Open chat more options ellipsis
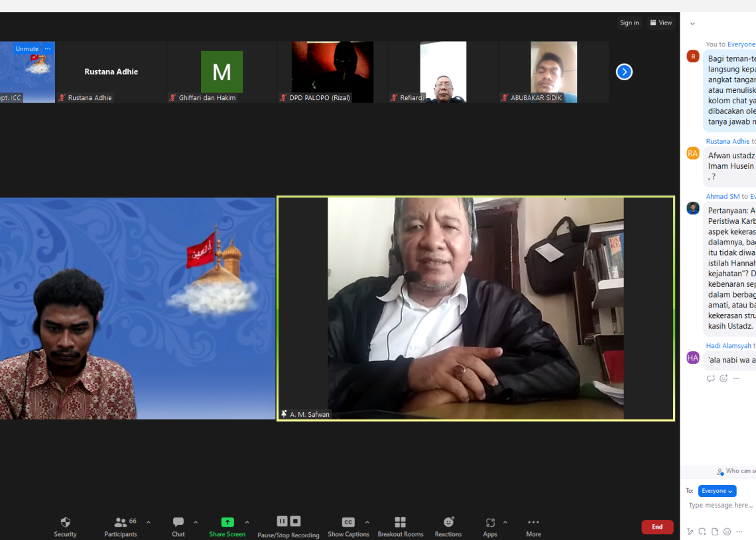The height and width of the screenshot is (540, 756). click(739, 531)
